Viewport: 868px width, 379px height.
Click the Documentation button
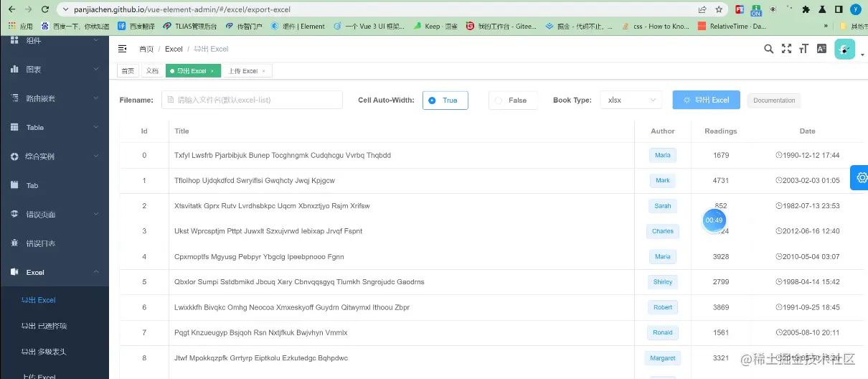pos(774,100)
